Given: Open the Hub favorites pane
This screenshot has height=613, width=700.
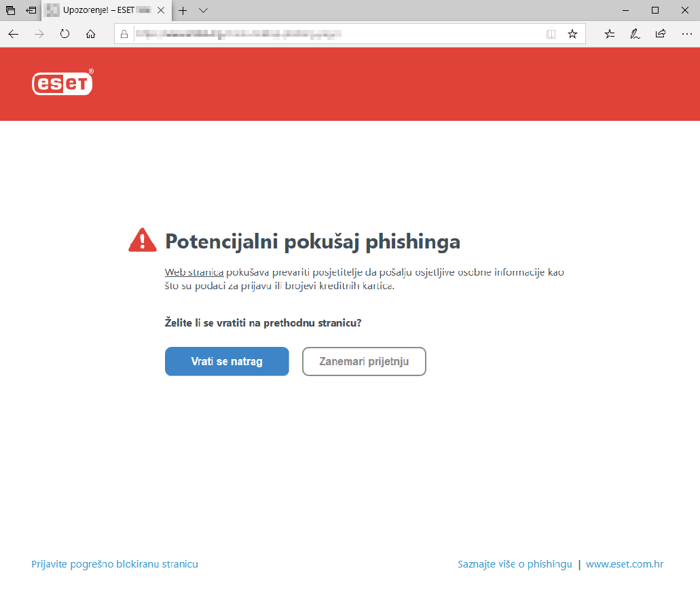Looking at the screenshot, I should click(x=609, y=33).
